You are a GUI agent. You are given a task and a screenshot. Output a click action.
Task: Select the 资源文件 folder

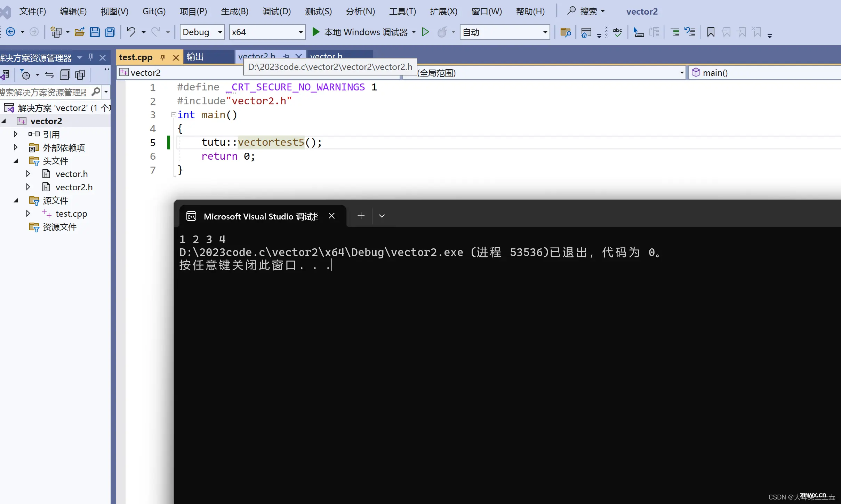point(59,227)
